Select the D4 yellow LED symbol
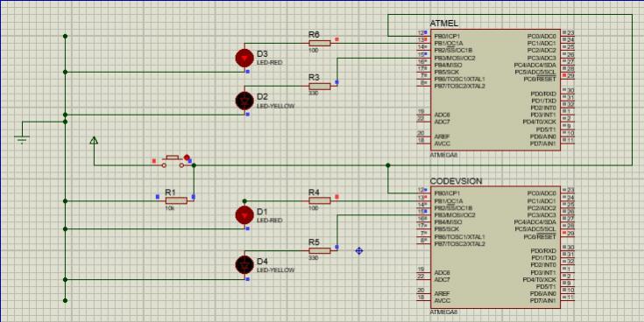The height and width of the screenshot is (322, 644). click(x=244, y=265)
